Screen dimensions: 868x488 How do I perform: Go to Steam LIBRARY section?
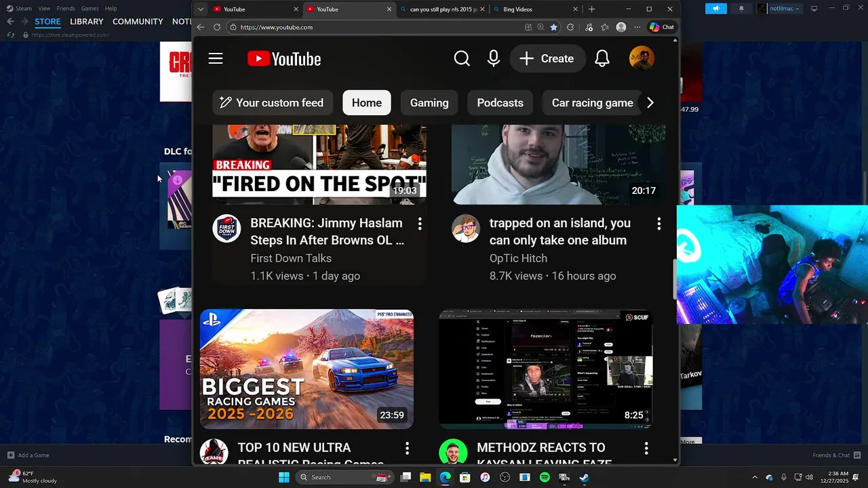(87, 22)
